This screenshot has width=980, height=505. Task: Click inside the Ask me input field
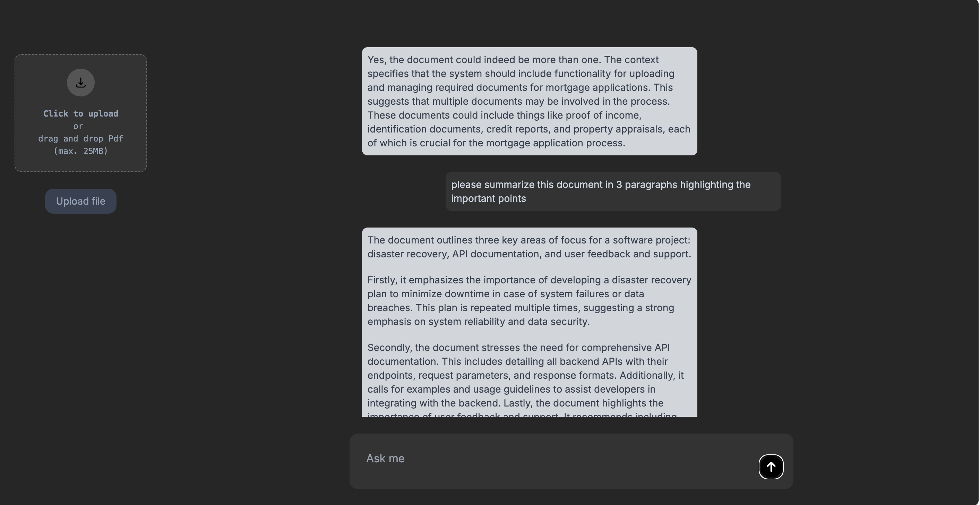(533, 459)
